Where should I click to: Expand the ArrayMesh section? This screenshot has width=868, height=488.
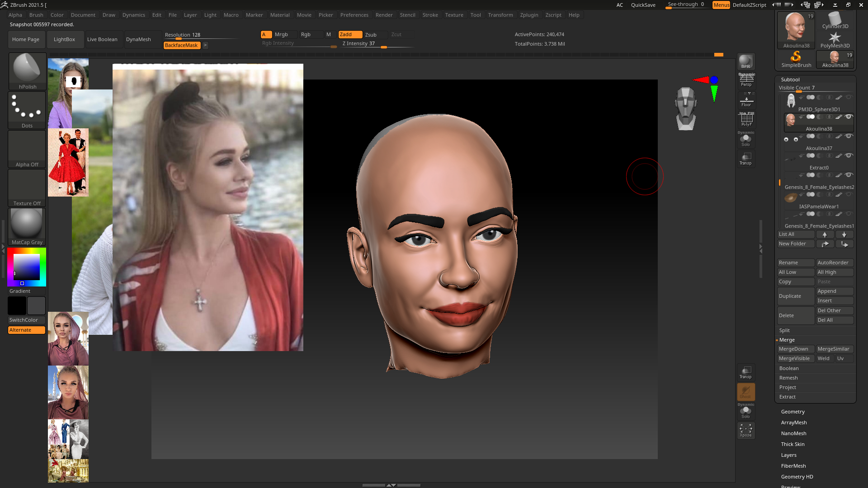794,422
